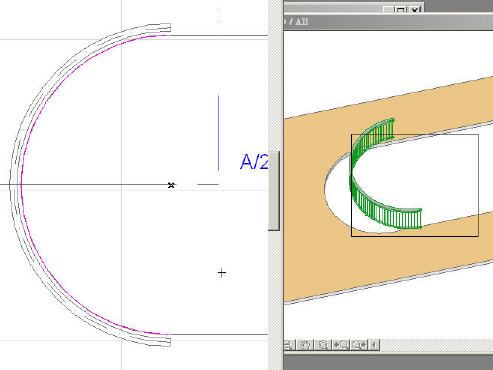The height and width of the screenshot is (370, 493).
Task: Click the pan hand icon in 3D toolbar
Action: pyautogui.click(x=305, y=345)
